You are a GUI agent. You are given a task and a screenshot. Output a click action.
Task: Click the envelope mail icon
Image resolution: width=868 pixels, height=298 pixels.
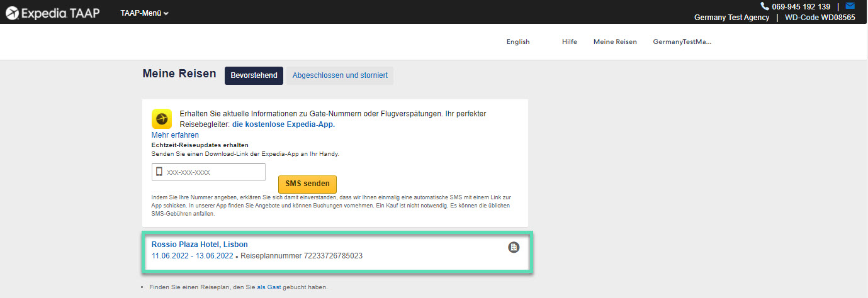tap(850, 6)
